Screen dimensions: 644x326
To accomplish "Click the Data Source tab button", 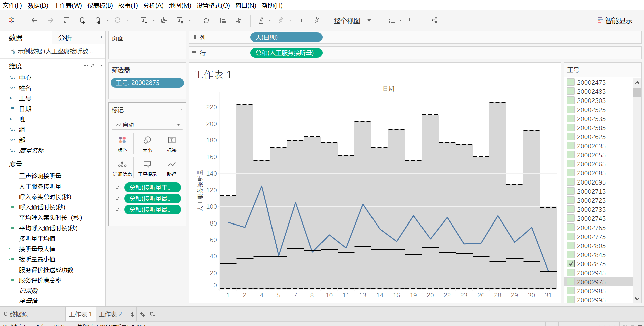I will point(16,314).
